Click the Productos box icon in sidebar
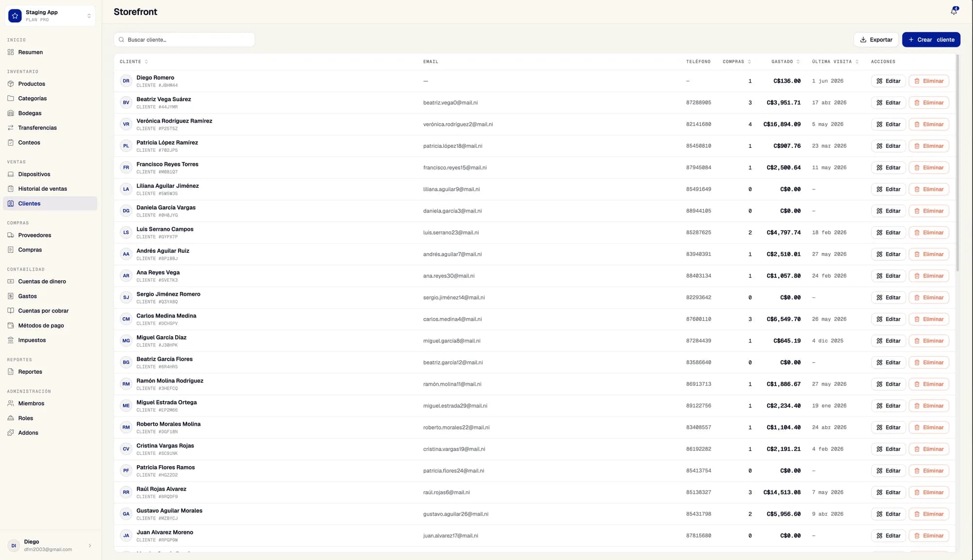Viewport: 973px width, 560px height. coord(11,84)
